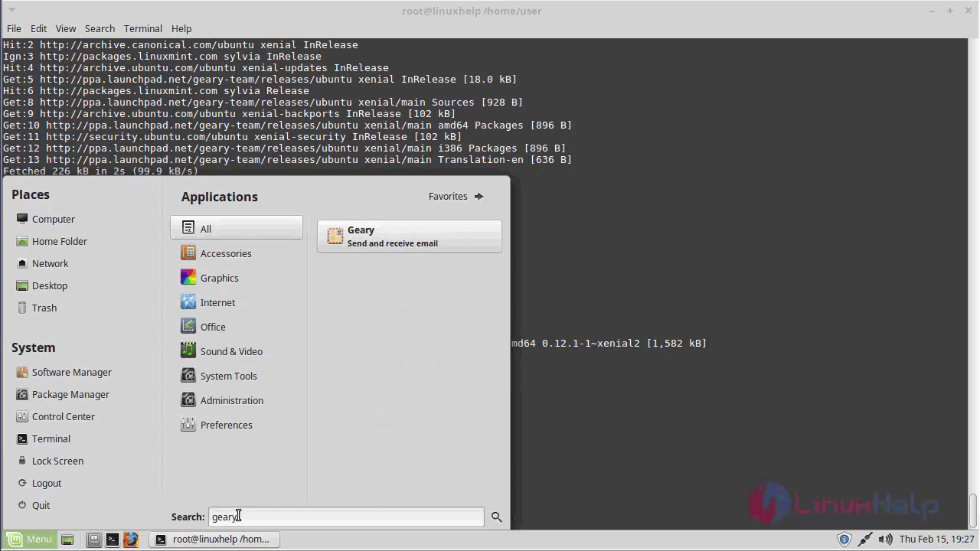Click the show desktop icon in the panel
The image size is (980, 551).
pos(67,540)
